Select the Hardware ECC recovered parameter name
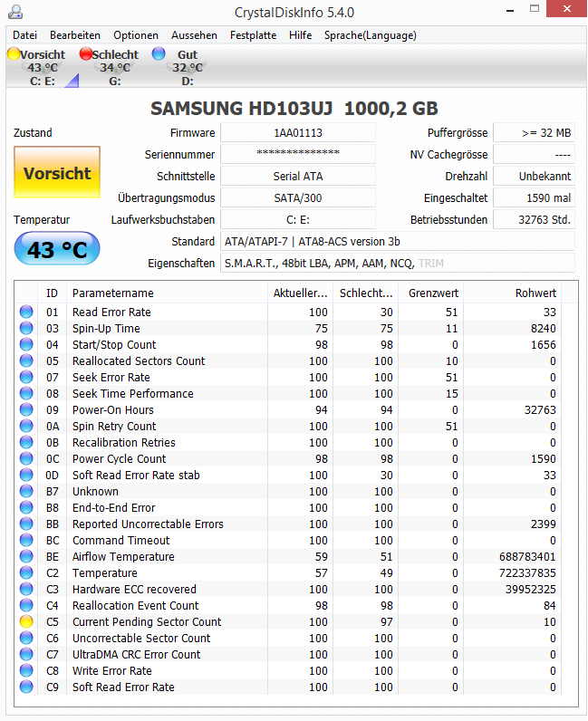Viewport: 588px width, 721px height. pyautogui.click(x=134, y=590)
